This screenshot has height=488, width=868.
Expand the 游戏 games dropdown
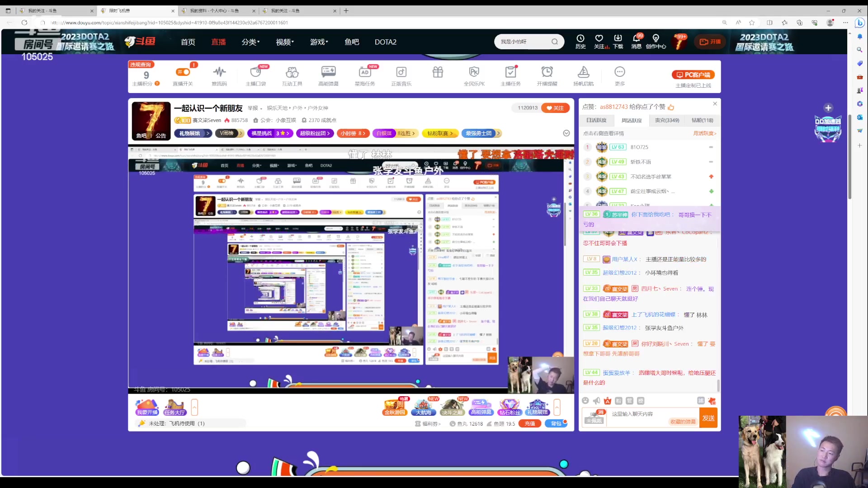click(x=319, y=42)
